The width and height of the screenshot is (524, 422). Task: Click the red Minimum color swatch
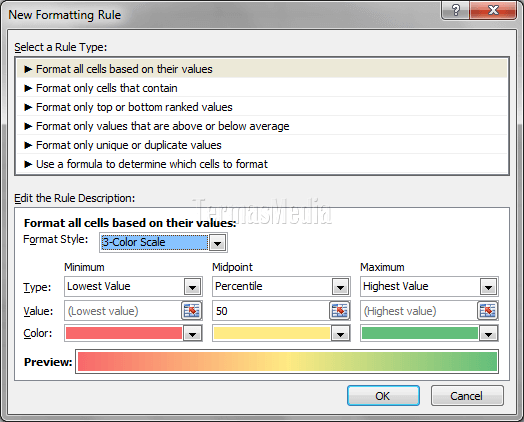tap(124, 333)
